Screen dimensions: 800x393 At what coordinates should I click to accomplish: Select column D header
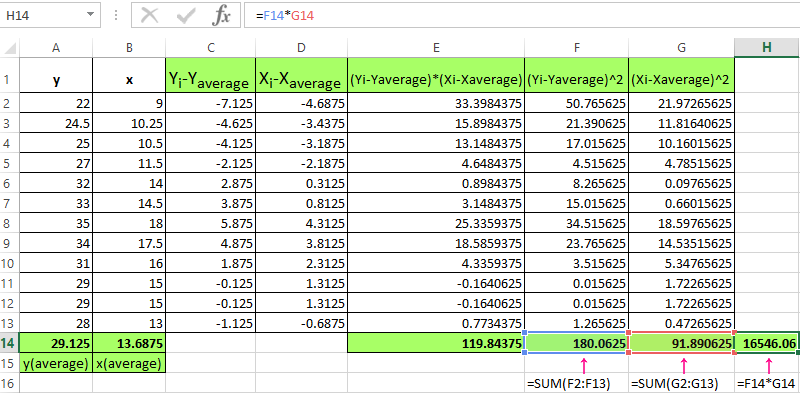pos(301,48)
